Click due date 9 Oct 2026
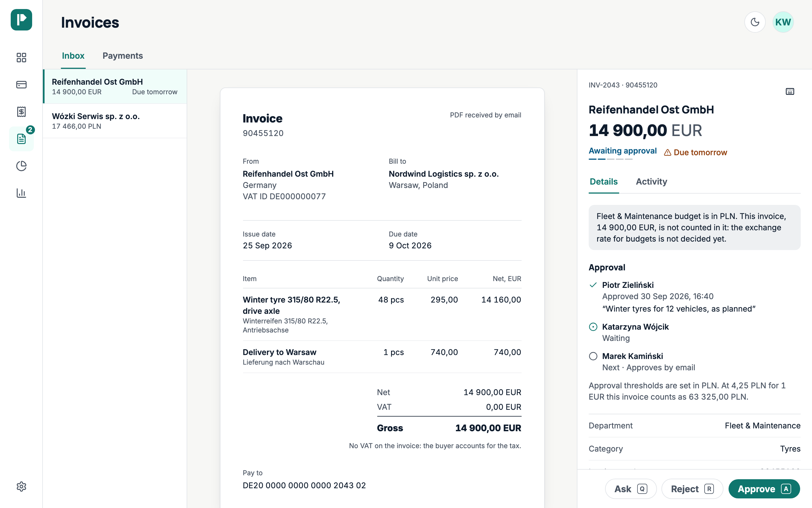Screen dimensions: 812x508 (410, 246)
